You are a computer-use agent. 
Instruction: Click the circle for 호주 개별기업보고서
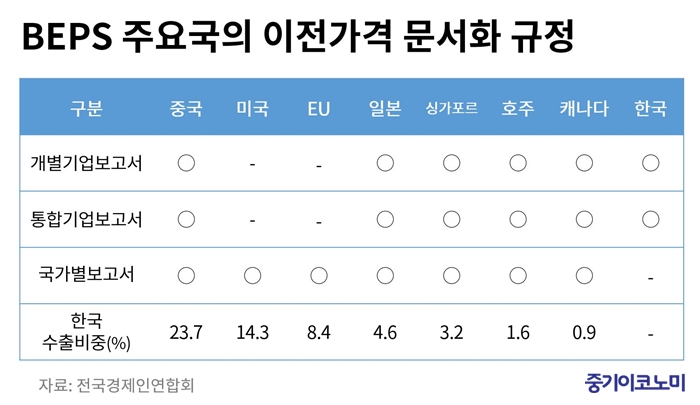pos(518,163)
